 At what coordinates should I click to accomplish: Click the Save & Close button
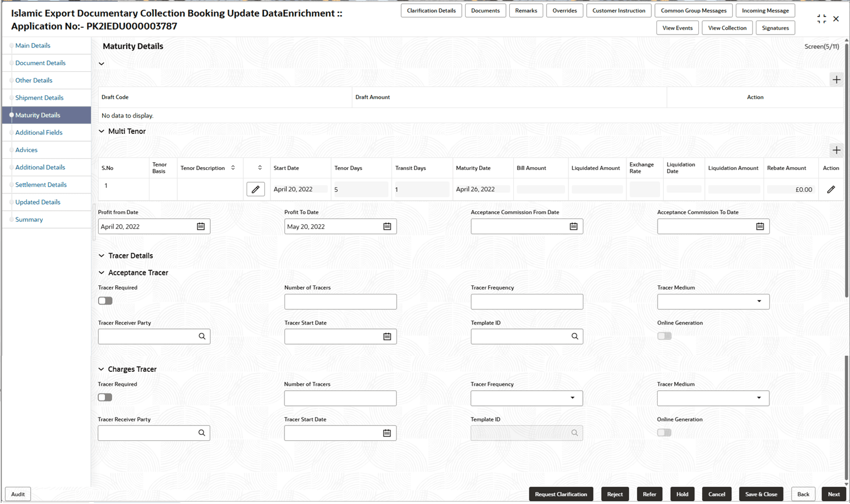[x=761, y=494]
